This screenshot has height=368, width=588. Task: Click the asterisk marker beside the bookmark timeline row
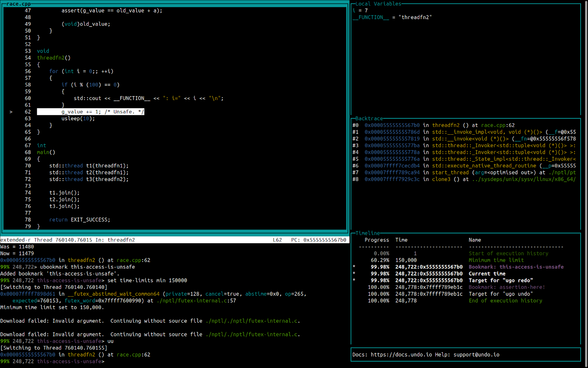[x=354, y=267]
